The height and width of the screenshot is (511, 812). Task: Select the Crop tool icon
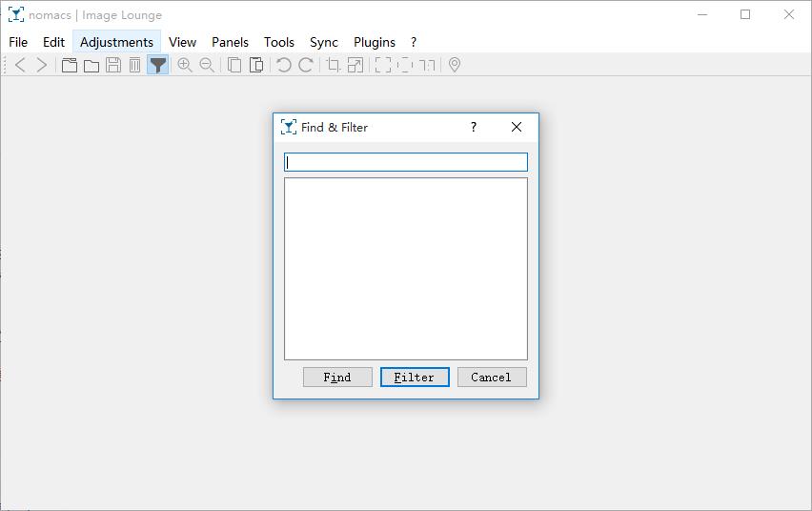click(x=333, y=65)
